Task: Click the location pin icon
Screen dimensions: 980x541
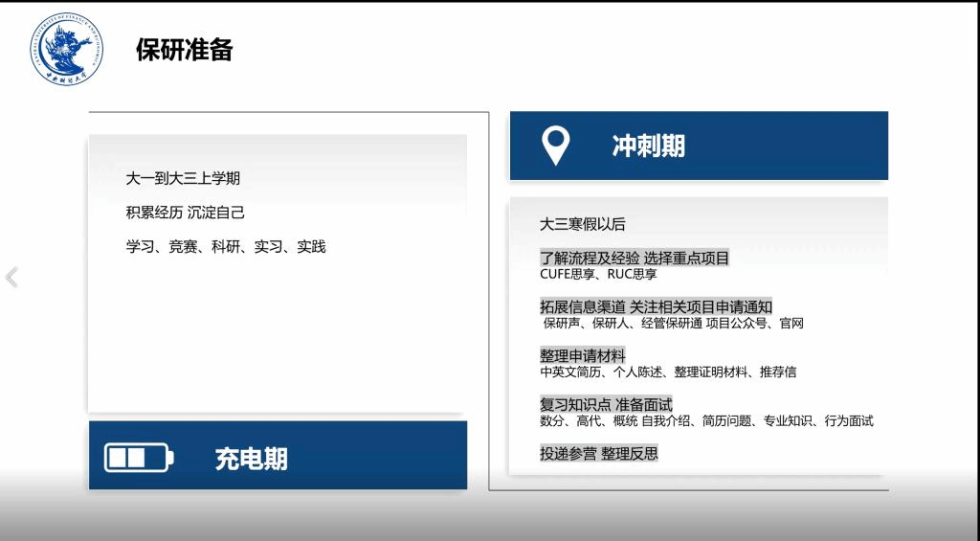Action: pyautogui.click(x=555, y=146)
